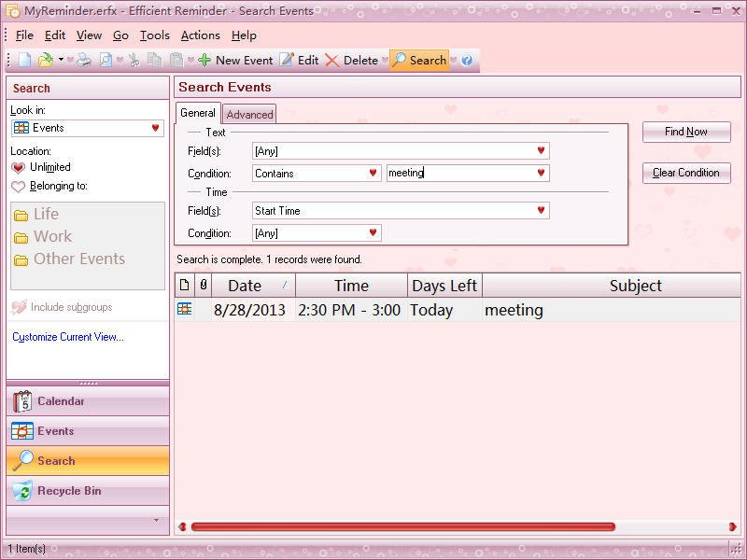Click the horizontal scrollbar under results
This screenshot has height=560, width=747.
(402, 526)
